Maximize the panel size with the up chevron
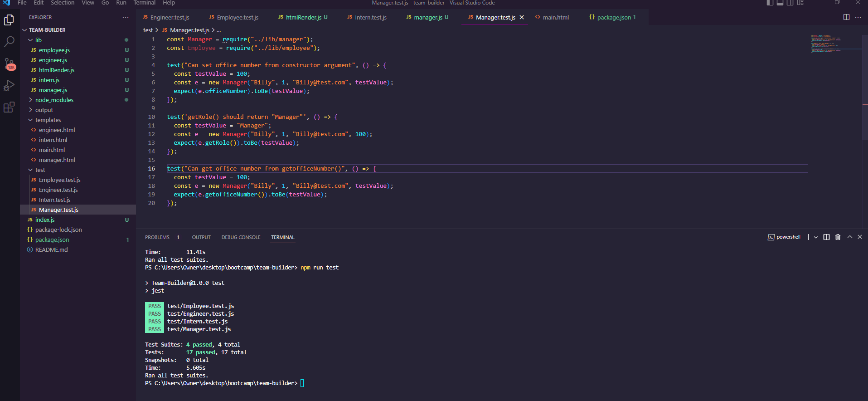This screenshot has width=868, height=401. tap(850, 237)
